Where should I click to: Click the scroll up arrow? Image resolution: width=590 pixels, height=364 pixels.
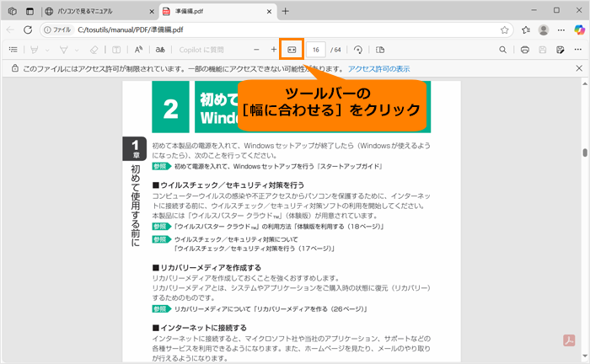[585, 83]
